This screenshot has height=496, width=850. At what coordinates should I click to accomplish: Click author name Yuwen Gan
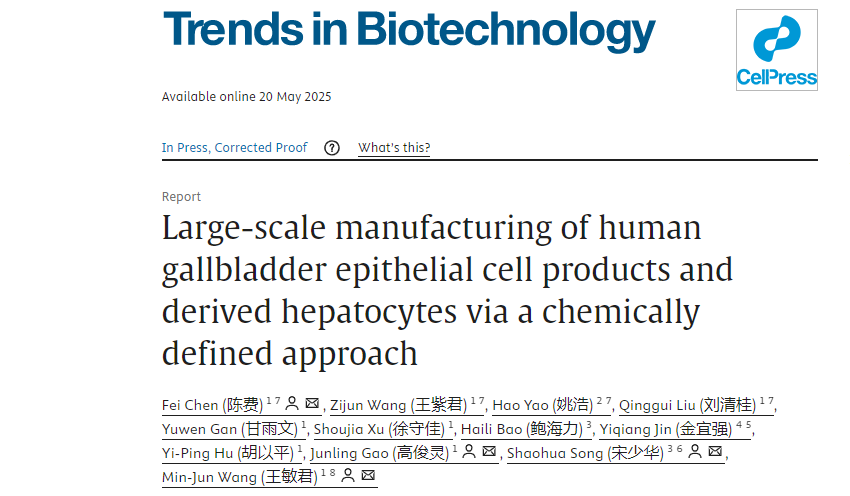pos(230,429)
